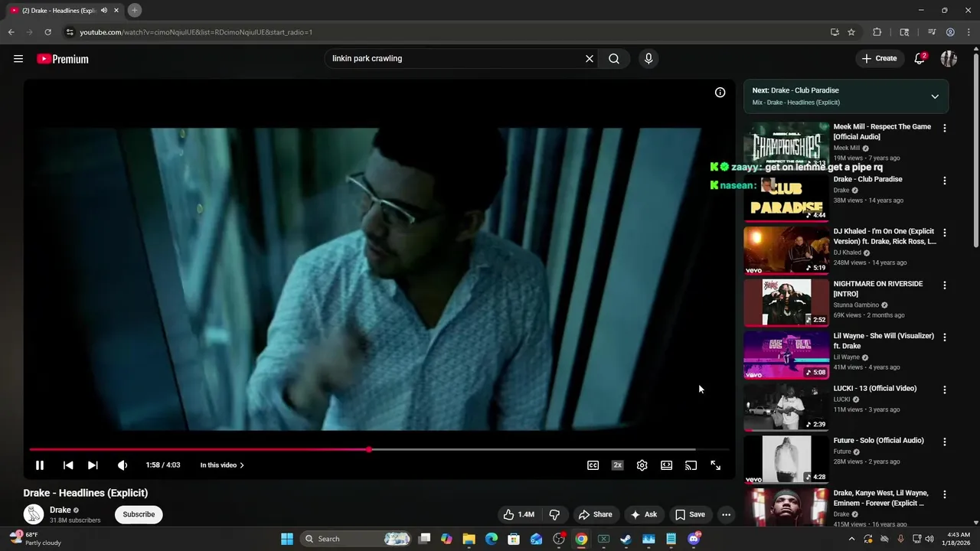Open 'LUCKI - 13 (Official Video)' title
This screenshot has width=980, height=551.
click(x=875, y=388)
